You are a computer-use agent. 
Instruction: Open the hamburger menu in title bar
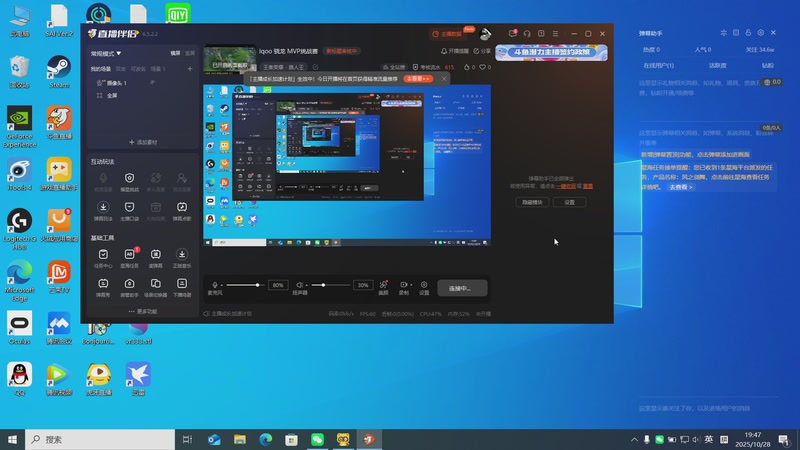click(x=555, y=34)
